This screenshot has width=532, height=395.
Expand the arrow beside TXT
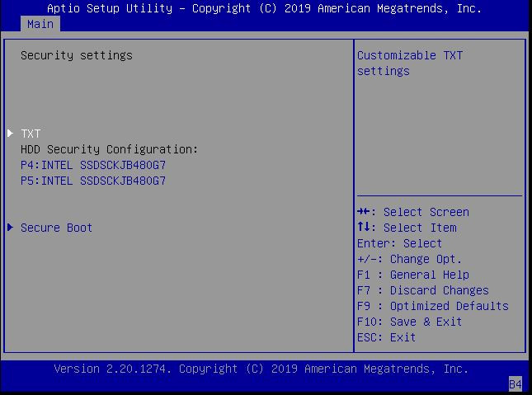(10, 133)
